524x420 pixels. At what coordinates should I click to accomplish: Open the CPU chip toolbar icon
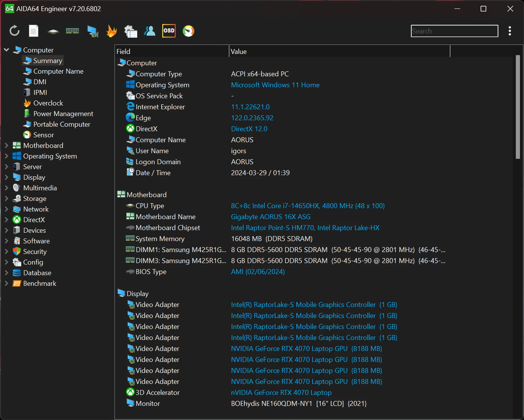tap(53, 31)
